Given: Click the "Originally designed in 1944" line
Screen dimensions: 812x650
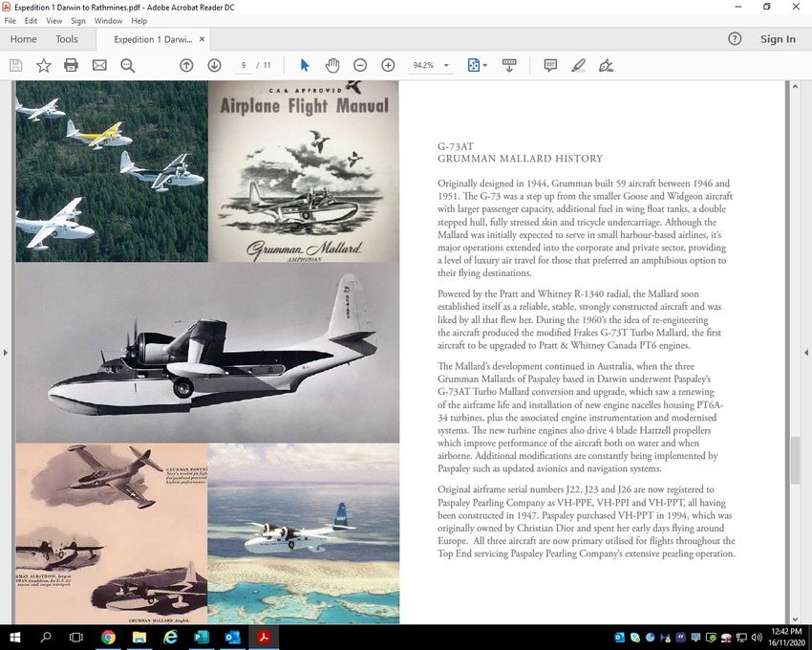Looking at the screenshot, I should pyautogui.click(x=584, y=183).
